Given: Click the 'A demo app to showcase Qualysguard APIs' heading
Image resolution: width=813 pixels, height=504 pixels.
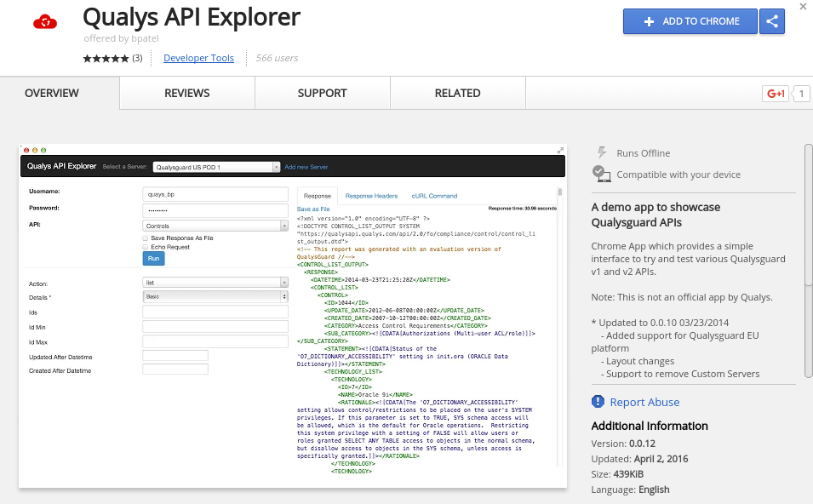Looking at the screenshot, I should click(x=656, y=215).
